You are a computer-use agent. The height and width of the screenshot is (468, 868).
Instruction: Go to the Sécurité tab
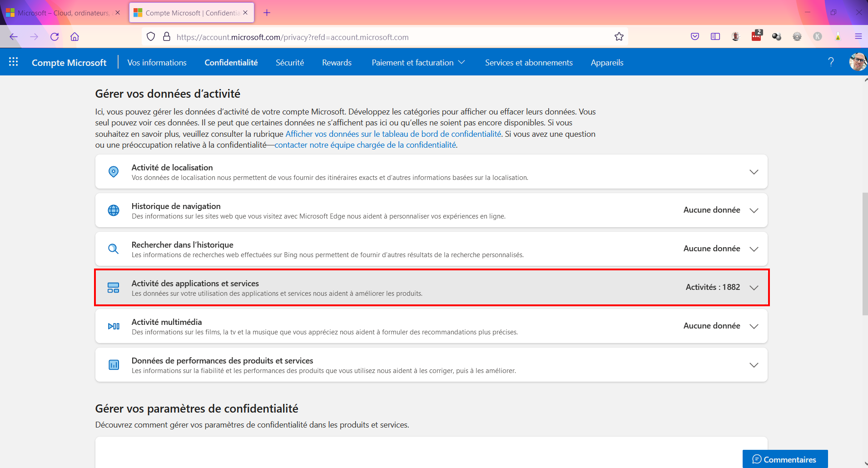click(x=290, y=62)
